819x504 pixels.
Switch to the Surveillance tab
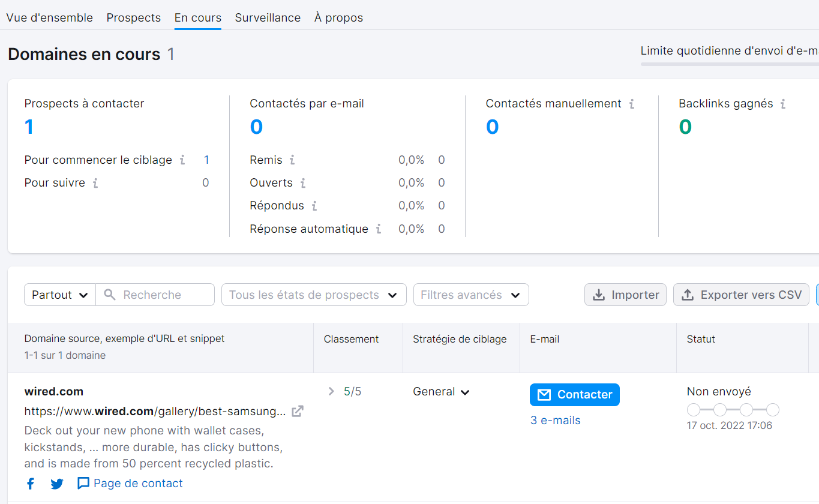click(268, 17)
